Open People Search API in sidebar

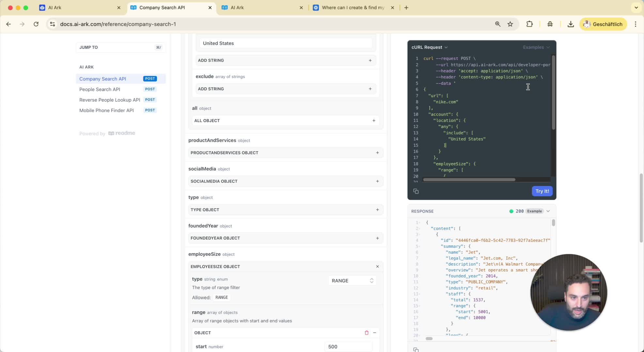pos(100,89)
